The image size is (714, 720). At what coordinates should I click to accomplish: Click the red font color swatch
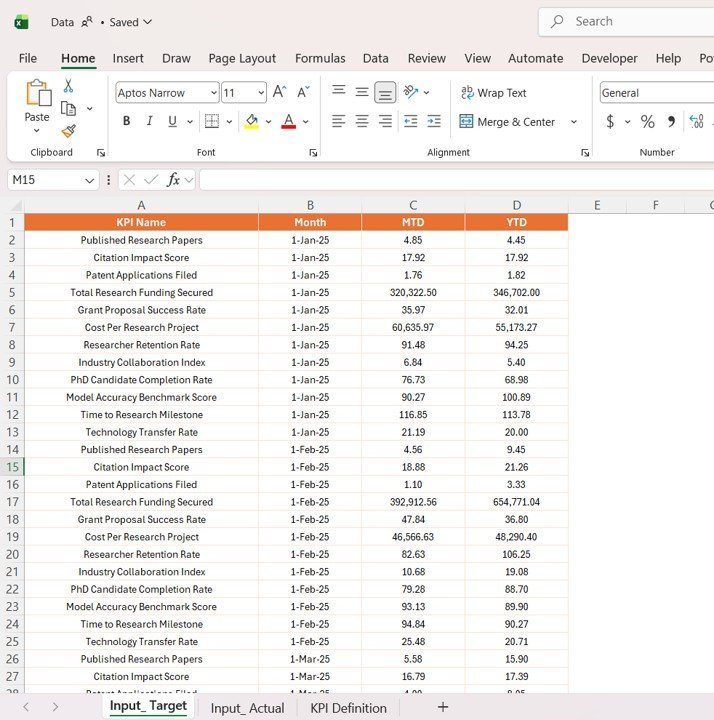click(x=288, y=122)
